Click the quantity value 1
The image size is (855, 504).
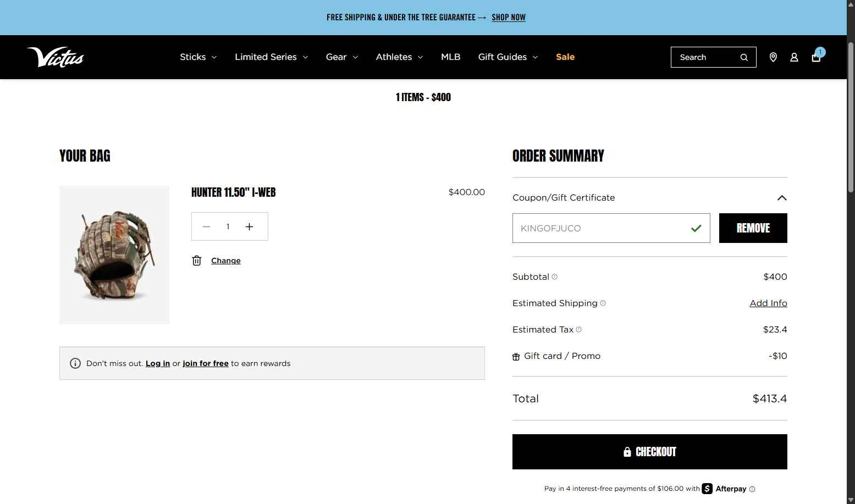[x=228, y=226]
